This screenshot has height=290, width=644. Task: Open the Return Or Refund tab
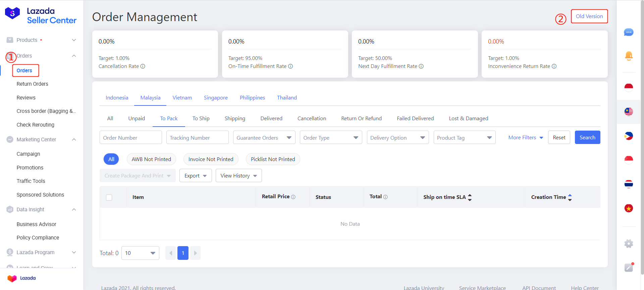click(x=361, y=119)
